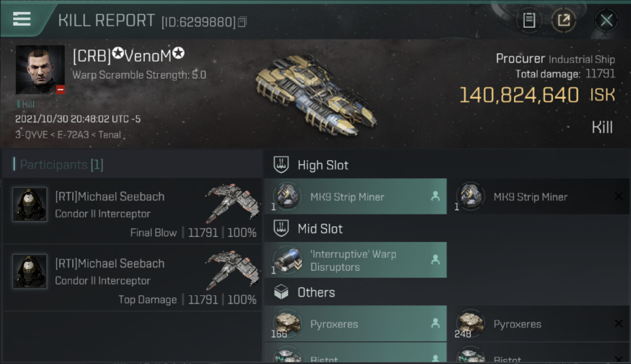Open VenoM's character portrait
Viewport: 631px width, 364px height.
[x=40, y=70]
